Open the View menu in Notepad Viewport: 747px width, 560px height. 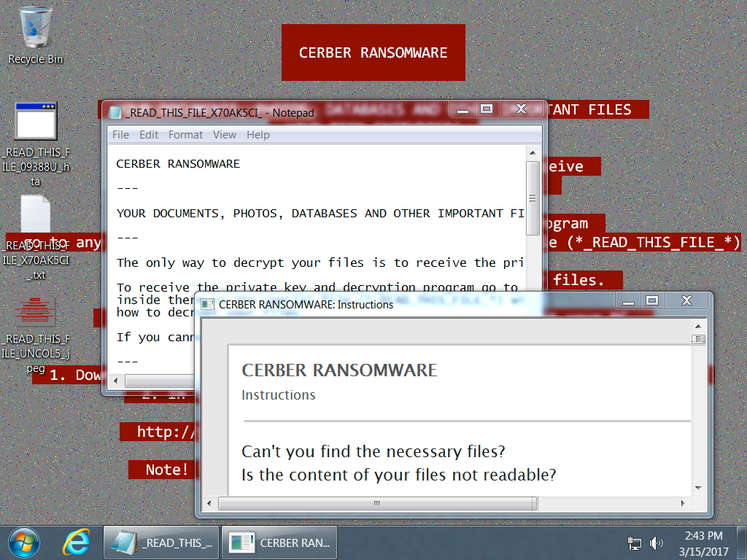tap(225, 135)
